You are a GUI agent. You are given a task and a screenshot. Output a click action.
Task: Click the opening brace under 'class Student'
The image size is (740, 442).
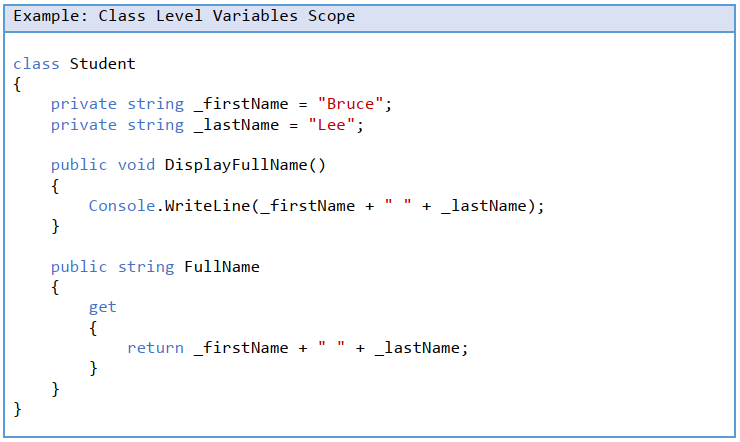click(17, 84)
